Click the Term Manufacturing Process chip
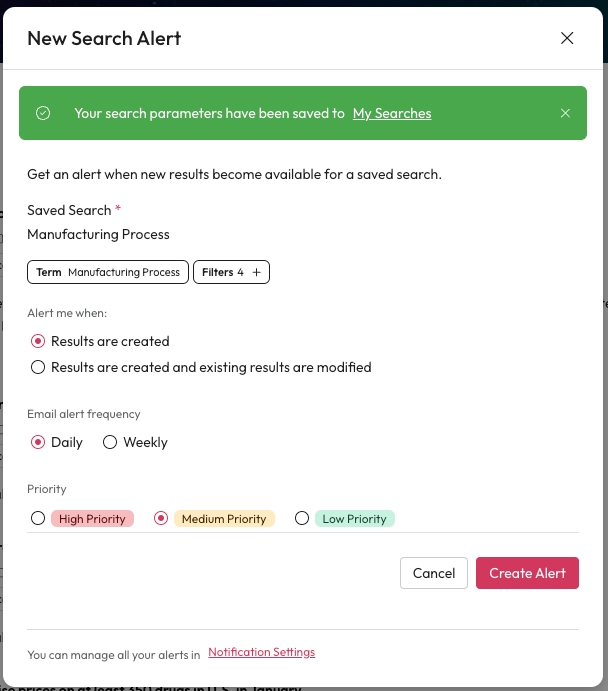The width and height of the screenshot is (608, 691). [x=109, y=272]
